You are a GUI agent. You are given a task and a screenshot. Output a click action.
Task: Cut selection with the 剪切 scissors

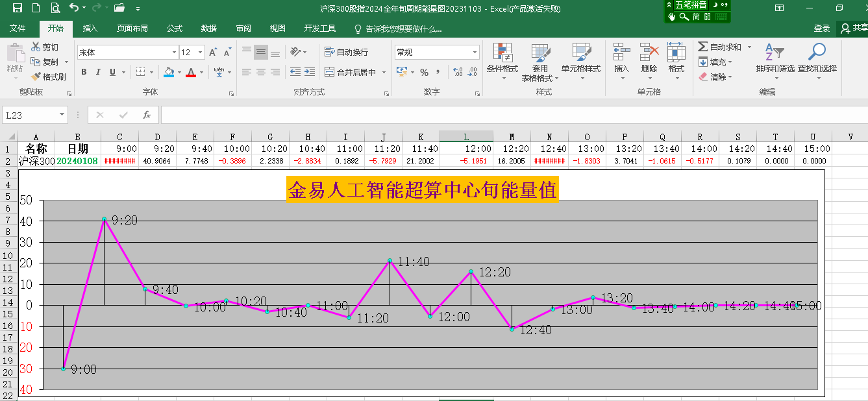pos(45,47)
